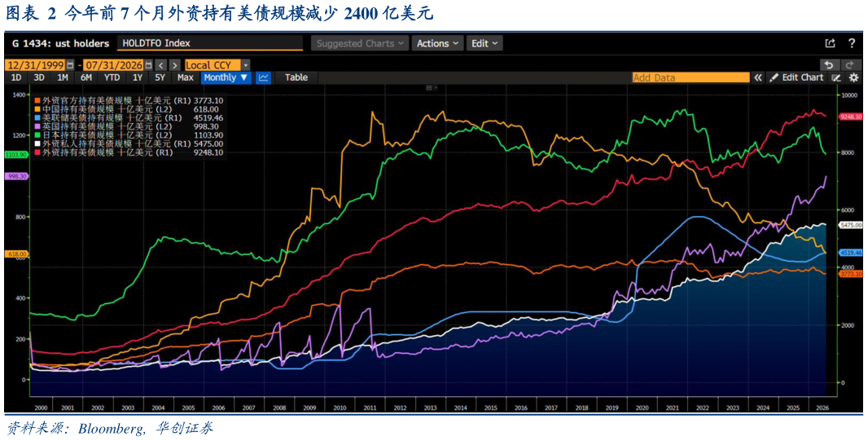Click the 10000 right axis label
868x441 pixels.
point(849,95)
